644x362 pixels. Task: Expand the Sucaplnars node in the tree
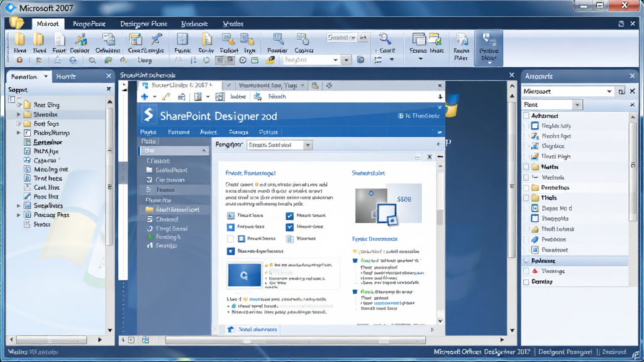[x=18, y=206]
